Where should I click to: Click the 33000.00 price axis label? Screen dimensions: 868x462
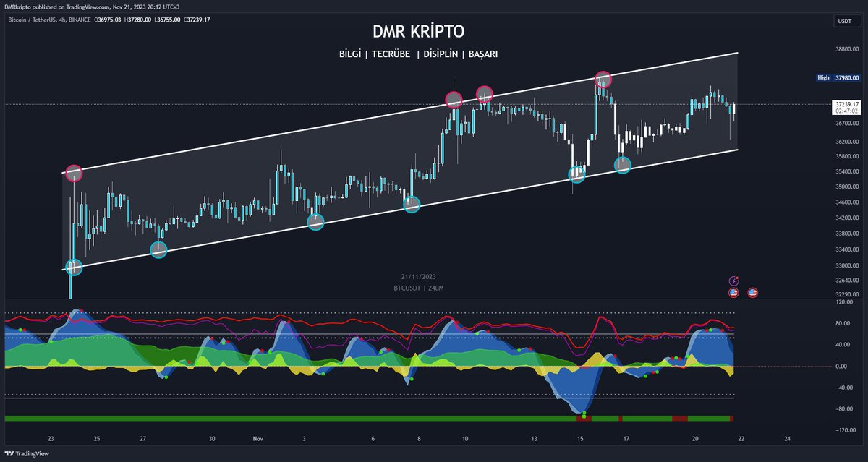click(848, 265)
